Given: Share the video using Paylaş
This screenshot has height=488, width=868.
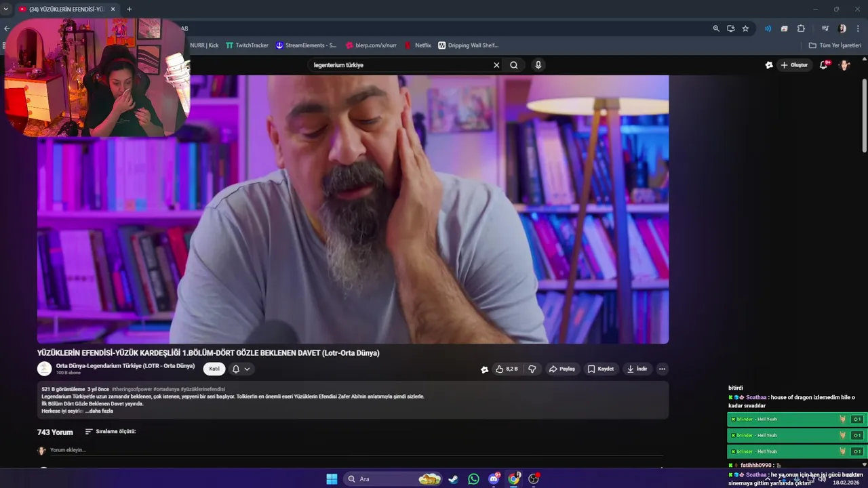Looking at the screenshot, I should [x=562, y=369].
